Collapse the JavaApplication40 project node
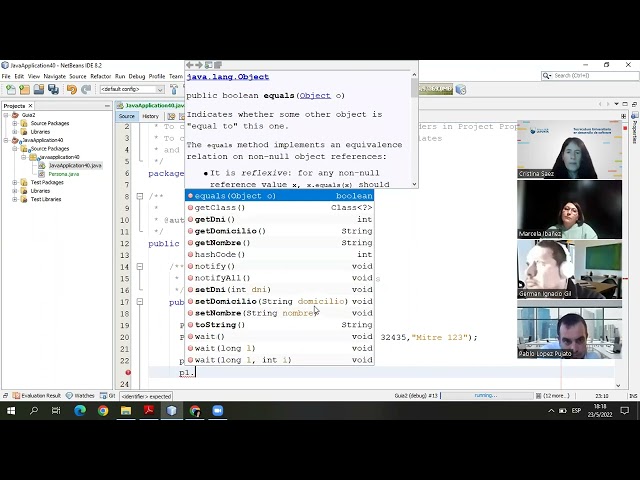This screenshot has height=480, width=640. tap(7, 140)
